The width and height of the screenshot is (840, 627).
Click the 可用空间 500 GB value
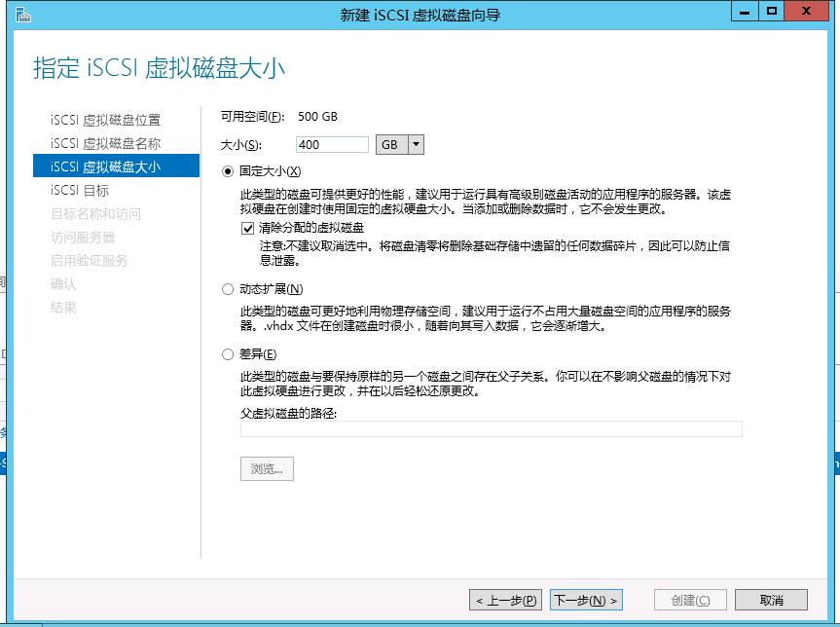point(317,116)
